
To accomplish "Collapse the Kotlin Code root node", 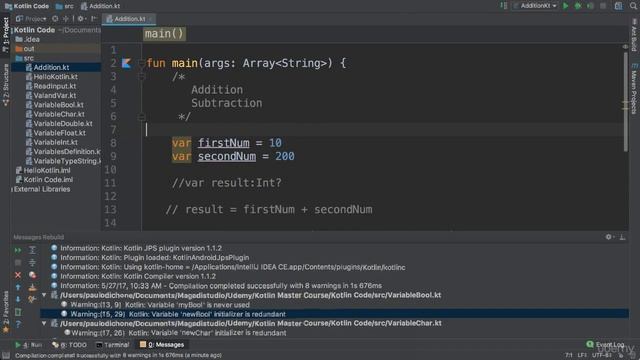I will coord(12,30).
